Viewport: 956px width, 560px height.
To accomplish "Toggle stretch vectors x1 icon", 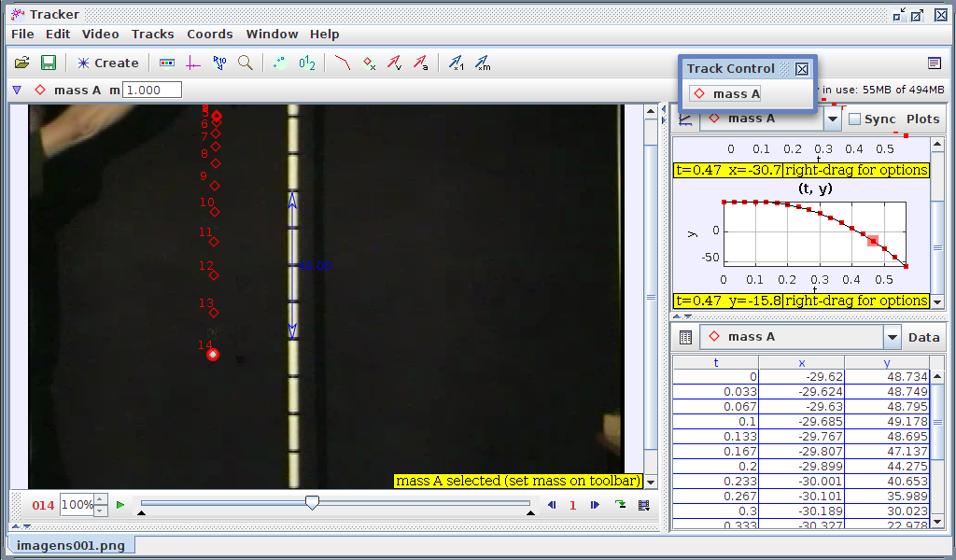I will pos(456,63).
